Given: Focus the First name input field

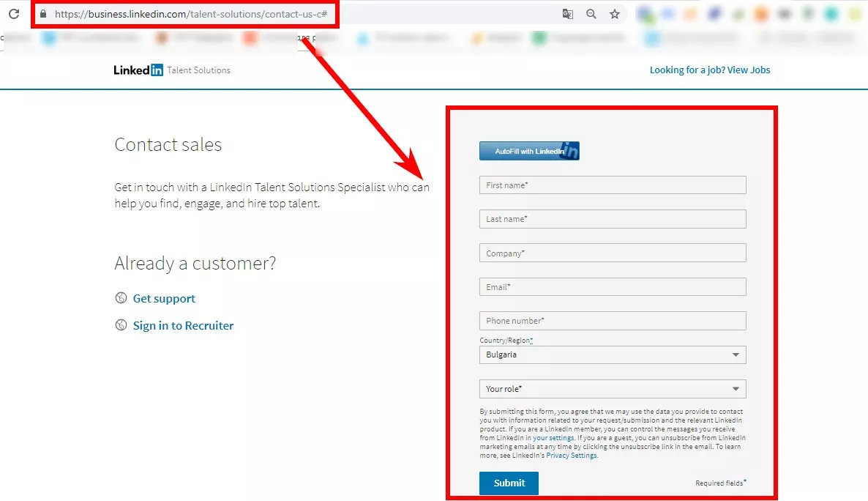Looking at the screenshot, I should pyautogui.click(x=613, y=185).
